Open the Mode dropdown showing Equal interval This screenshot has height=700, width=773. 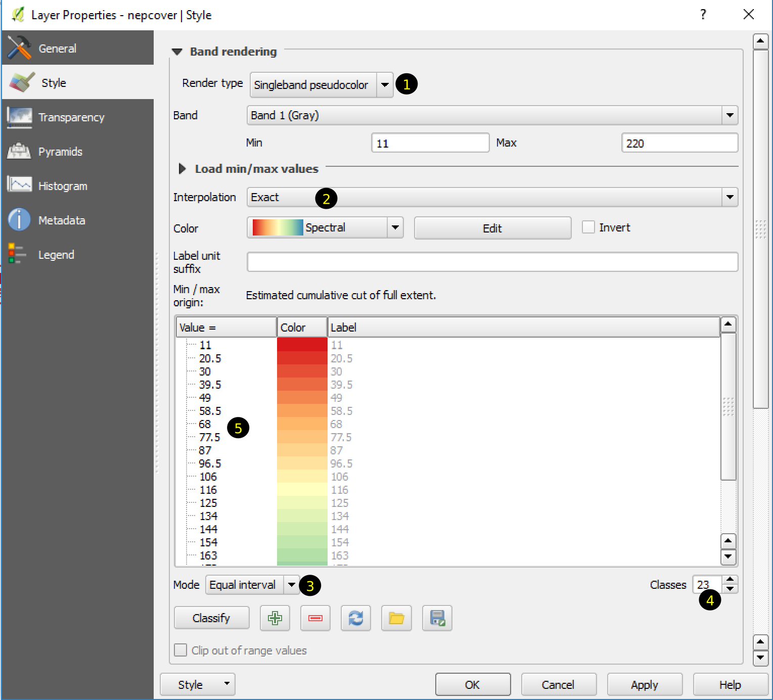[x=252, y=585]
